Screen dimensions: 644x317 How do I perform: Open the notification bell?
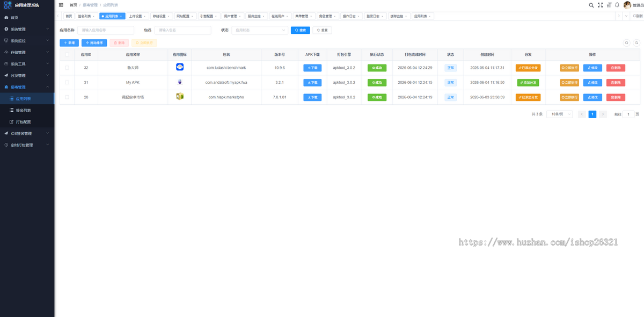pos(617,5)
